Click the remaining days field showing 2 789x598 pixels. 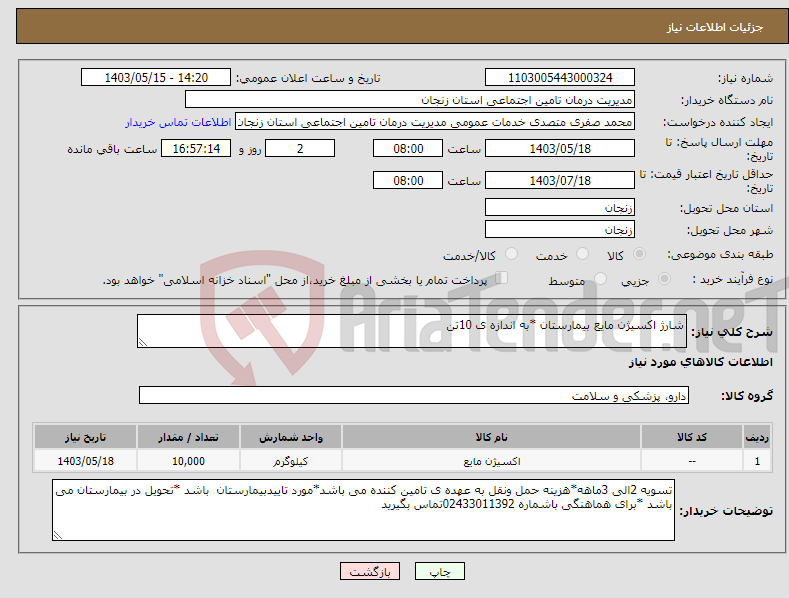pos(300,148)
